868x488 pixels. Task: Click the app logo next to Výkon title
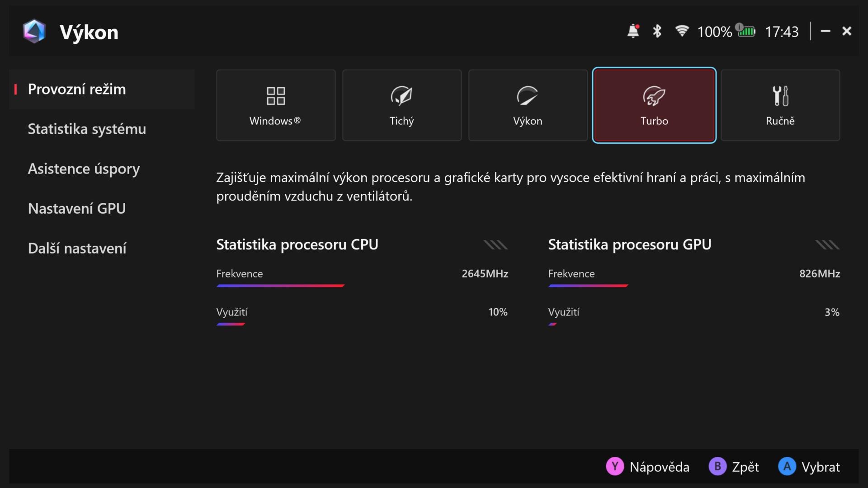point(34,32)
